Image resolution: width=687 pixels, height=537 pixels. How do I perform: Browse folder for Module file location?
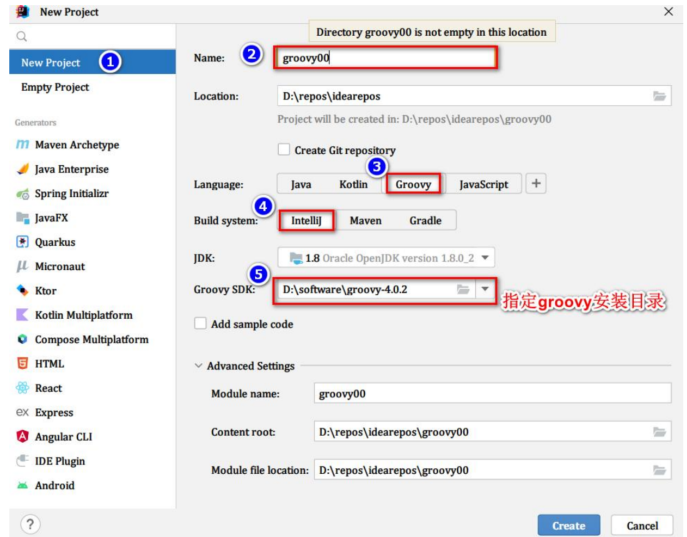(659, 470)
